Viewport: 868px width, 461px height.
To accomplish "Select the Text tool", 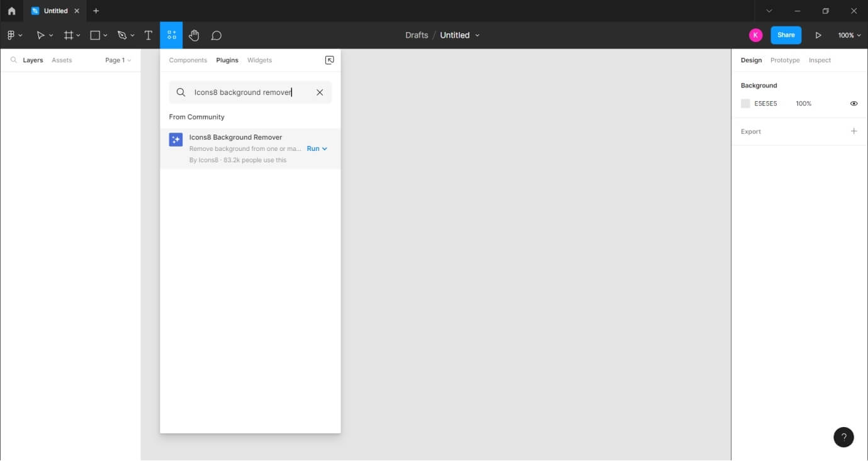I will (x=149, y=35).
